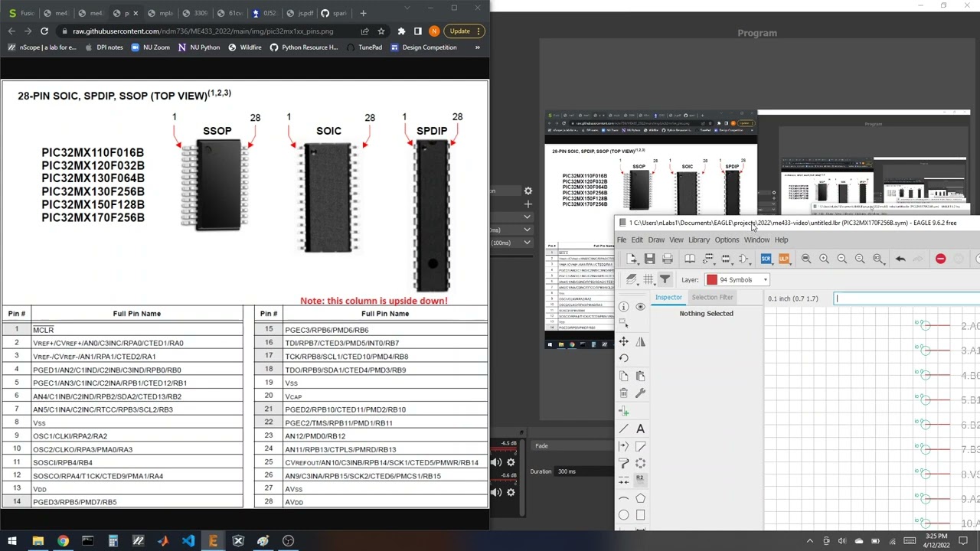This screenshot has height=551, width=980.
Task: Bookmark this page with the star icon
Action: (381, 31)
